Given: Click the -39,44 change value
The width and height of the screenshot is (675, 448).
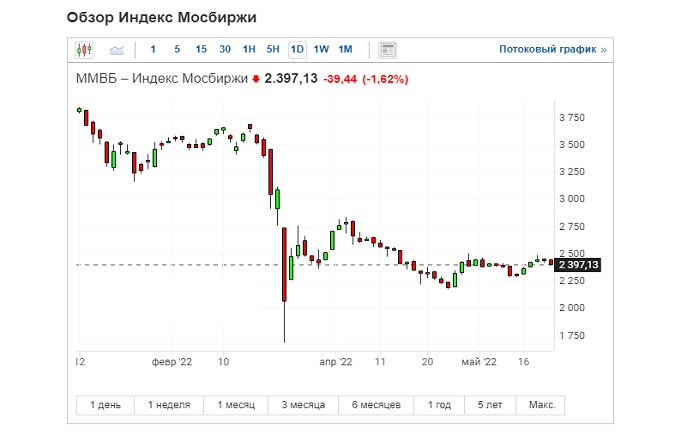Looking at the screenshot, I should coord(340,79).
